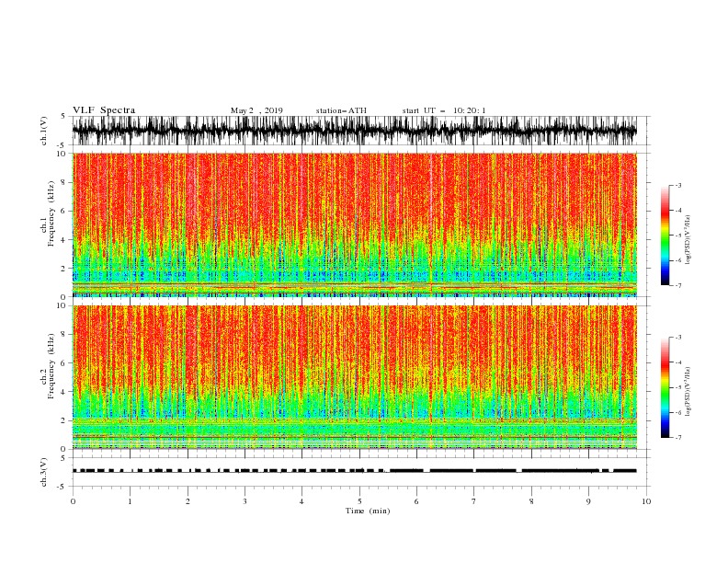Click the ch.1 voltage waveform plot
This screenshot has height=563, width=728.
click(x=354, y=131)
